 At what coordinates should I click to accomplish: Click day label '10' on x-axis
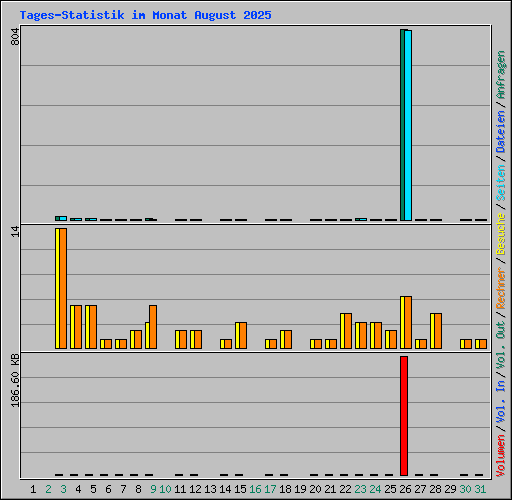click(165, 489)
